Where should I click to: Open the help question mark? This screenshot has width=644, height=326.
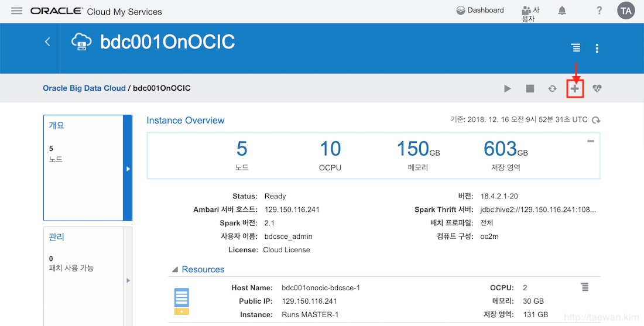point(600,11)
